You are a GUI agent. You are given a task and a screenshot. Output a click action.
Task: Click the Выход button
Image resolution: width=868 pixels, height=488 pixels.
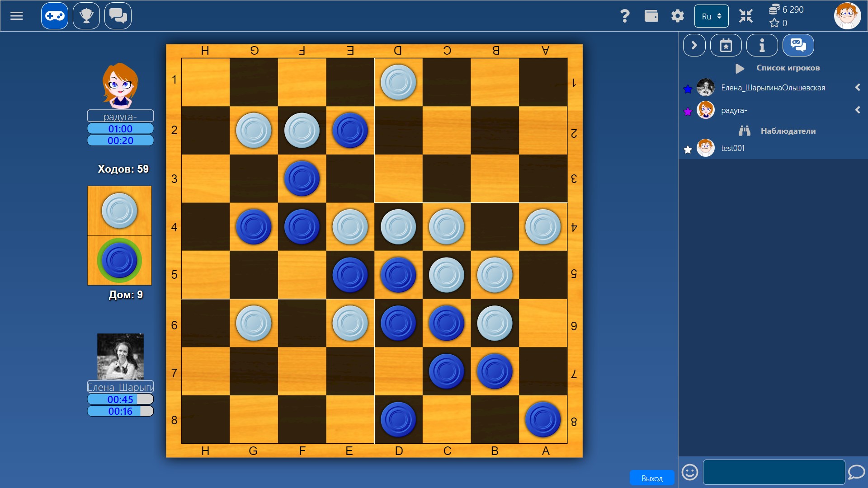(x=652, y=477)
